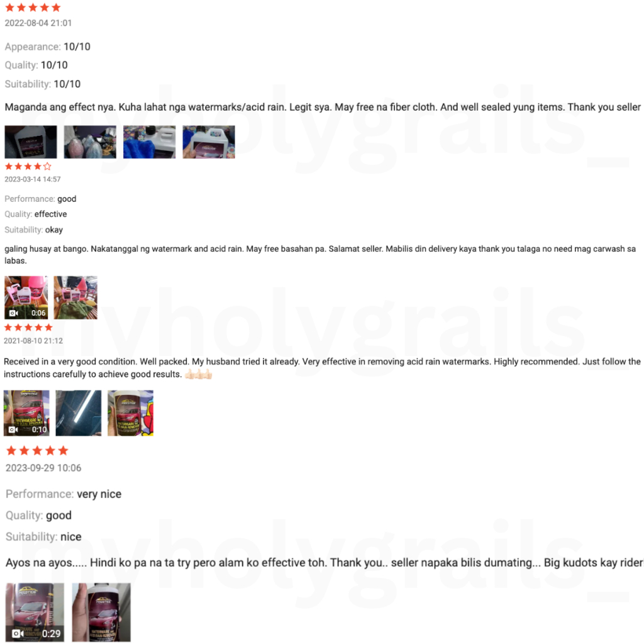The image size is (644, 644).
Task: Click the video camera icon on 0:29 thumbnail
Action: pyautogui.click(x=18, y=633)
